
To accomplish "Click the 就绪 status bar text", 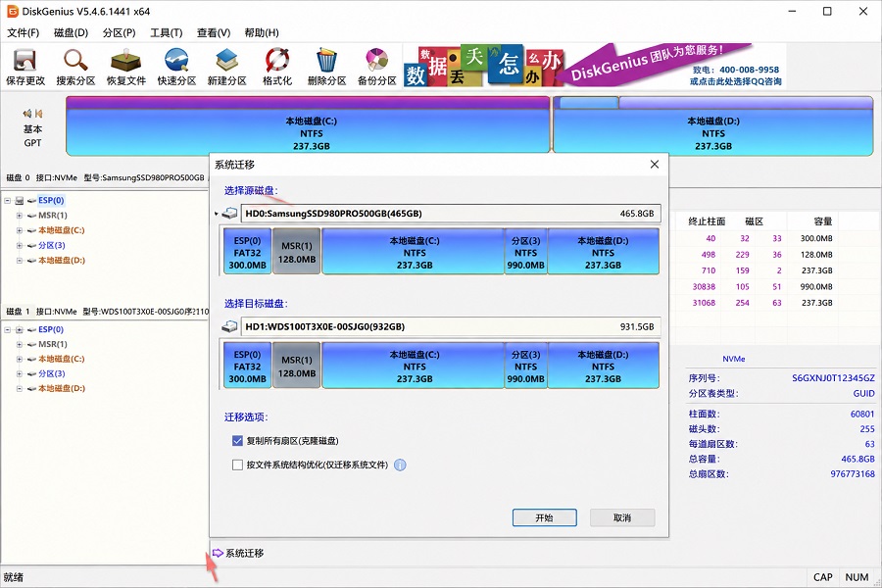I will pos(14,577).
